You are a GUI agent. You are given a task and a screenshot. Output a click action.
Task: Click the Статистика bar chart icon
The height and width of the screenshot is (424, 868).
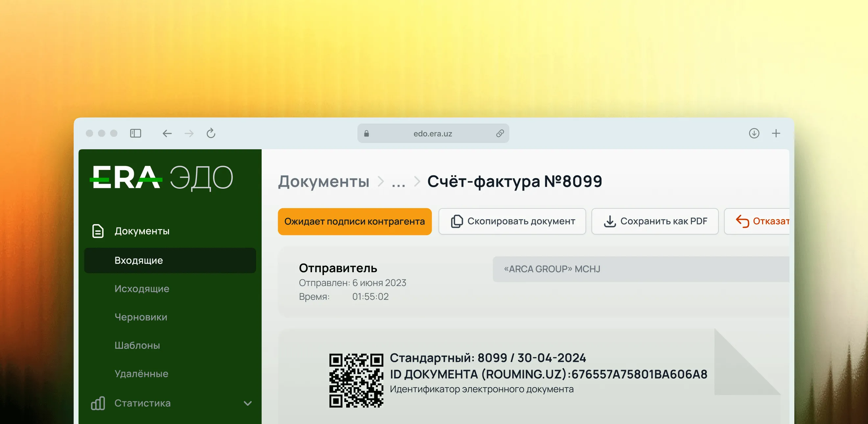pos(98,403)
